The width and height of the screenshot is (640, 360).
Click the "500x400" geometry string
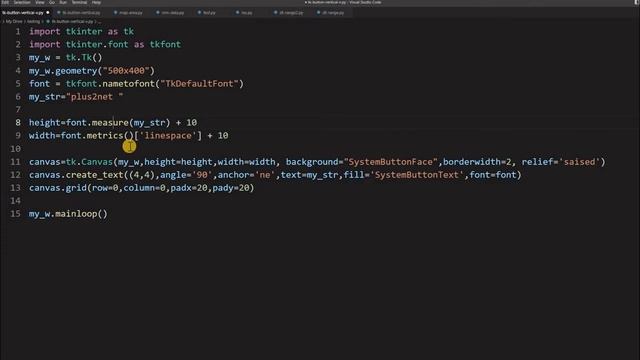coord(126,71)
